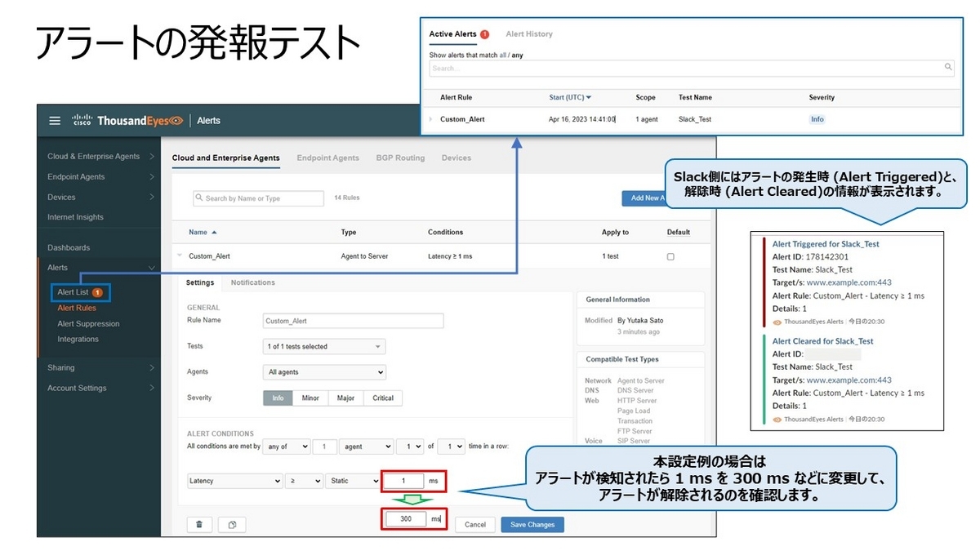The image size is (980, 551).
Task: Expand Account Settings in the sidebar
Action: (x=152, y=389)
